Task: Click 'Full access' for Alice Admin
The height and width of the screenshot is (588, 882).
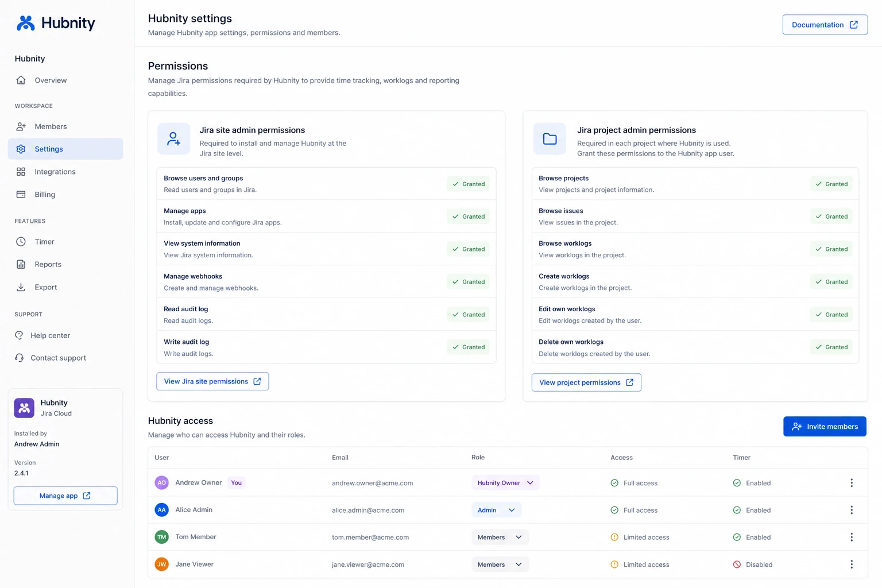Action: point(640,510)
